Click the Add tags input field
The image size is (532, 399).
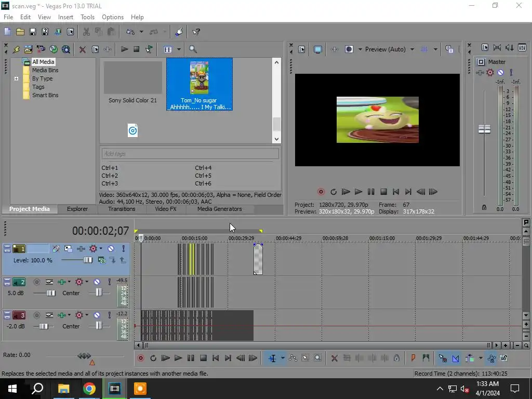point(190,154)
